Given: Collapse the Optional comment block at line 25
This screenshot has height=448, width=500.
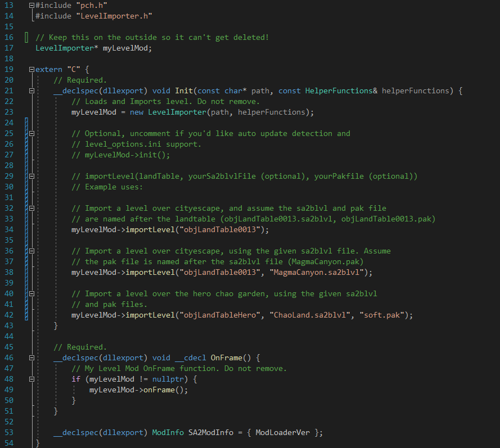Looking at the screenshot, I should (x=31, y=134).
